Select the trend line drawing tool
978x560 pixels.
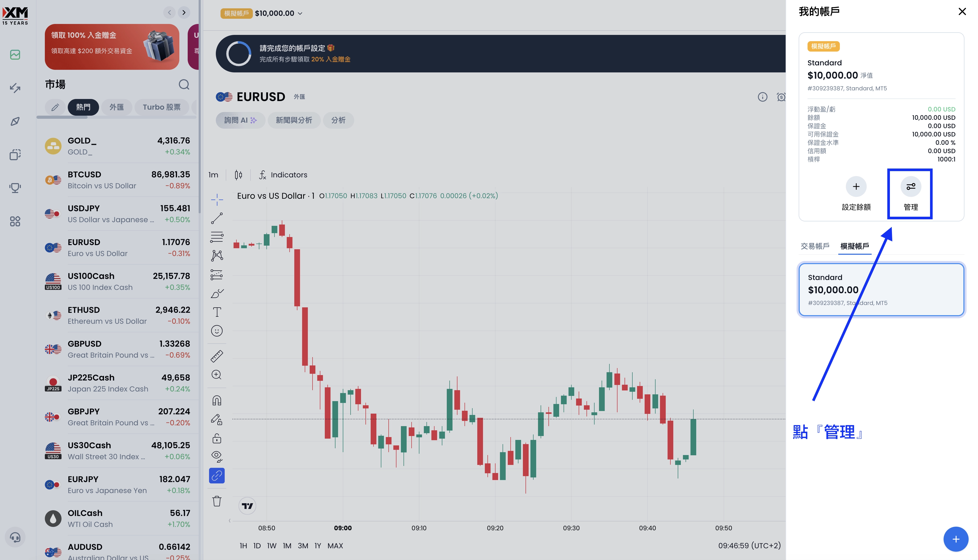217,219
